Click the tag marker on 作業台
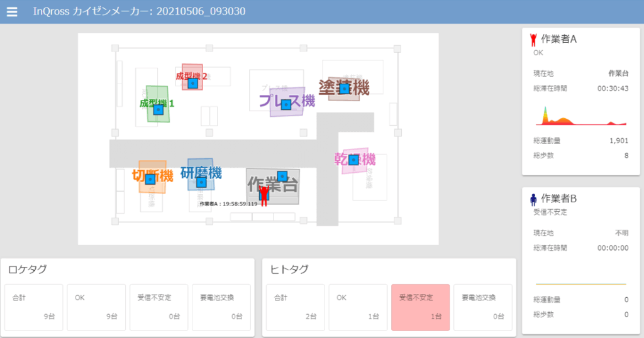This screenshot has height=338, width=644. pos(282,176)
